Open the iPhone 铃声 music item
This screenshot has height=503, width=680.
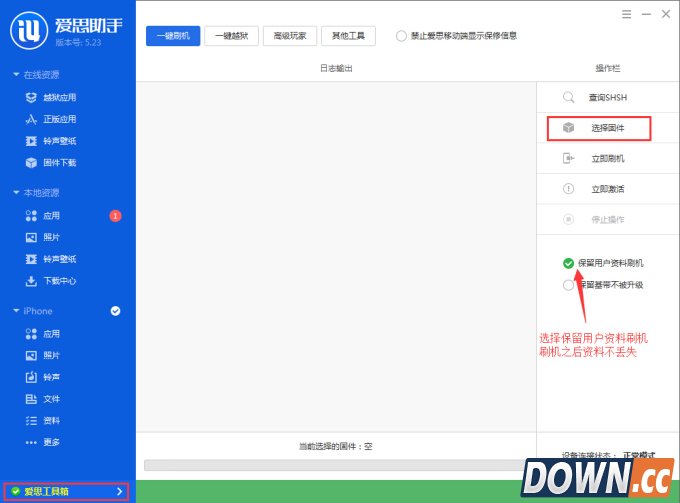point(51,377)
